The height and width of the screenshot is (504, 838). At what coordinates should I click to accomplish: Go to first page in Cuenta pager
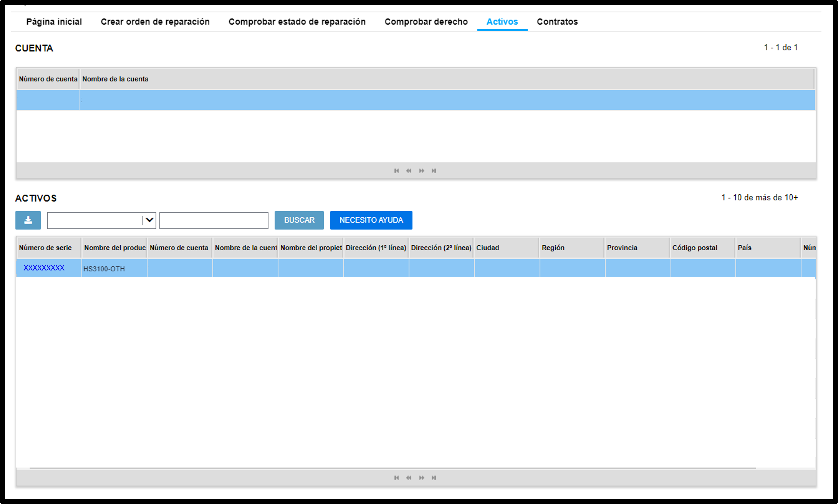[x=396, y=171]
